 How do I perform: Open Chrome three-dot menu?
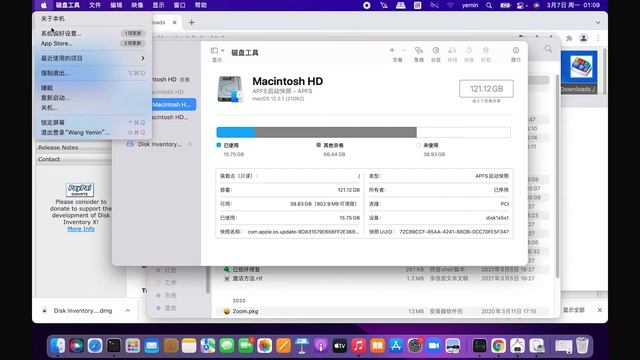(598, 38)
